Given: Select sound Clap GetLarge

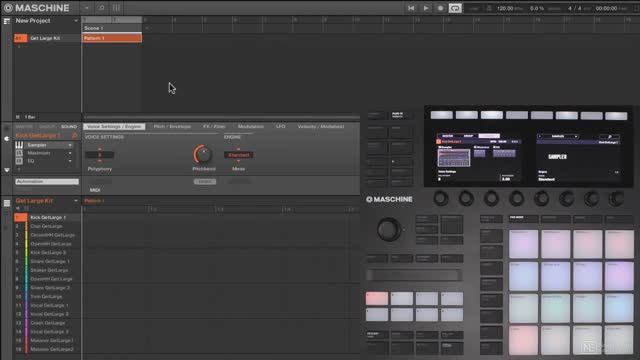Looking at the screenshot, I should point(47,226).
